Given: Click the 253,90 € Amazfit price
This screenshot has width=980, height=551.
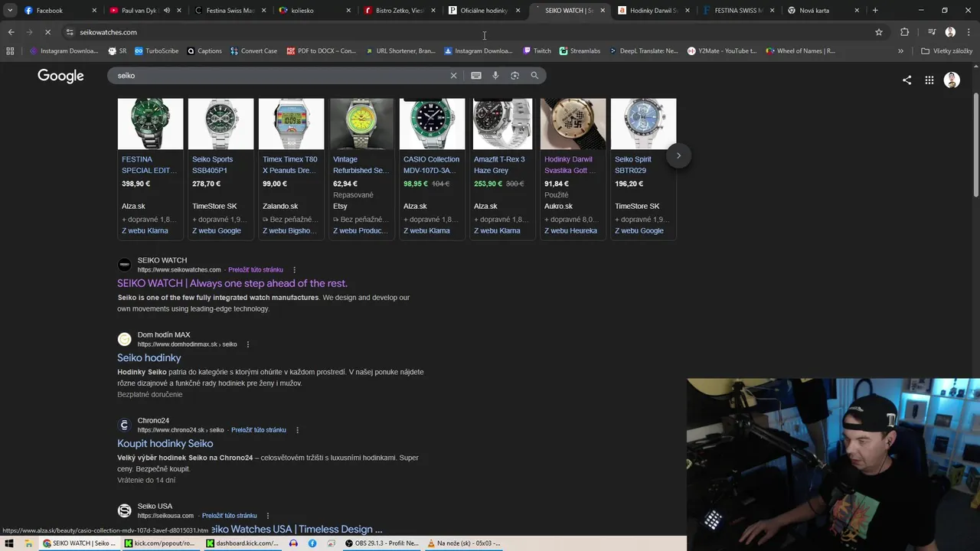Looking at the screenshot, I should (x=488, y=184).
